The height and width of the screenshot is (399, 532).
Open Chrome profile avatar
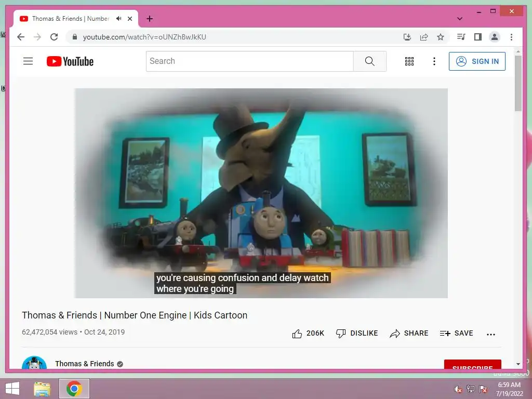coord(495,37)
